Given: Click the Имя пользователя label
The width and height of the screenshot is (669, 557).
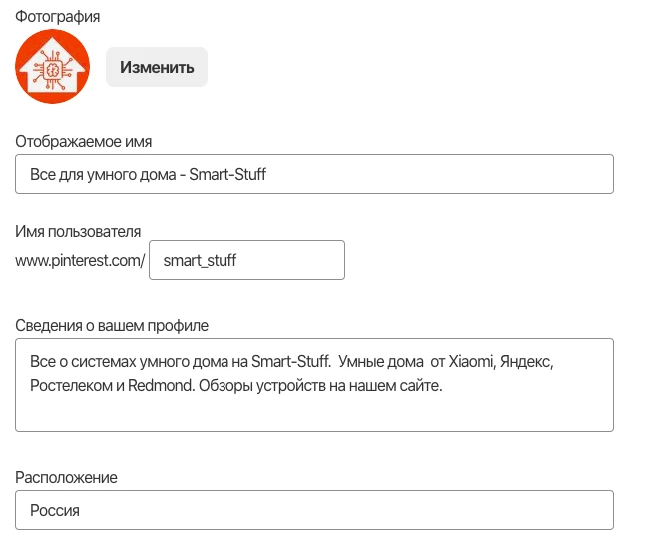Looking at the screenshot, I should tap(78, 231).
